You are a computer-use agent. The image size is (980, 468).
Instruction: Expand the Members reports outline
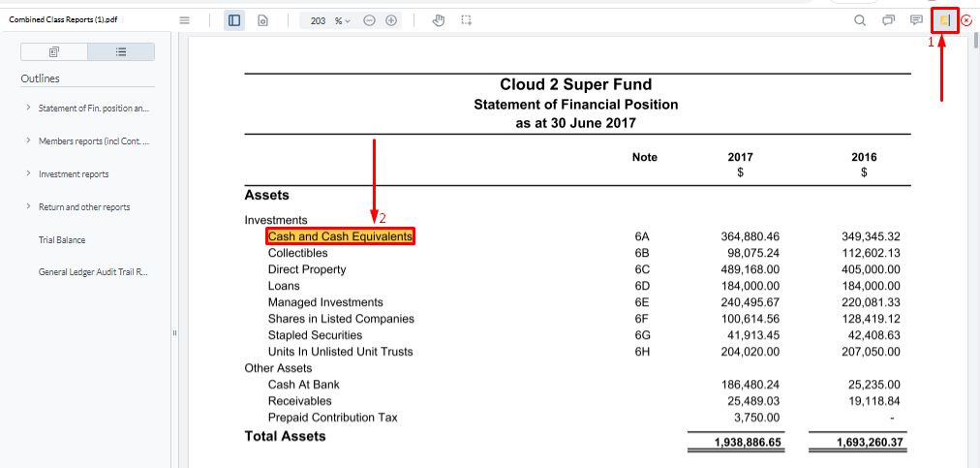(28, 140)
